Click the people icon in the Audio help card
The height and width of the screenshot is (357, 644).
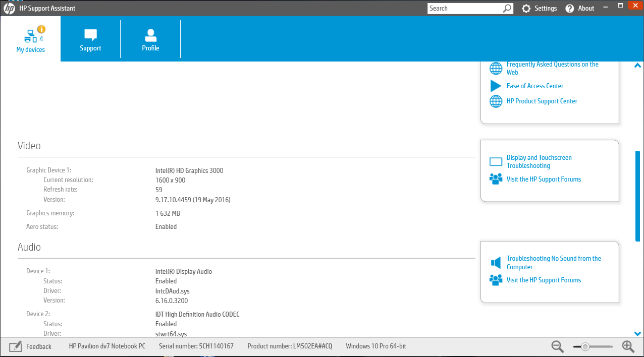point(496,280)
